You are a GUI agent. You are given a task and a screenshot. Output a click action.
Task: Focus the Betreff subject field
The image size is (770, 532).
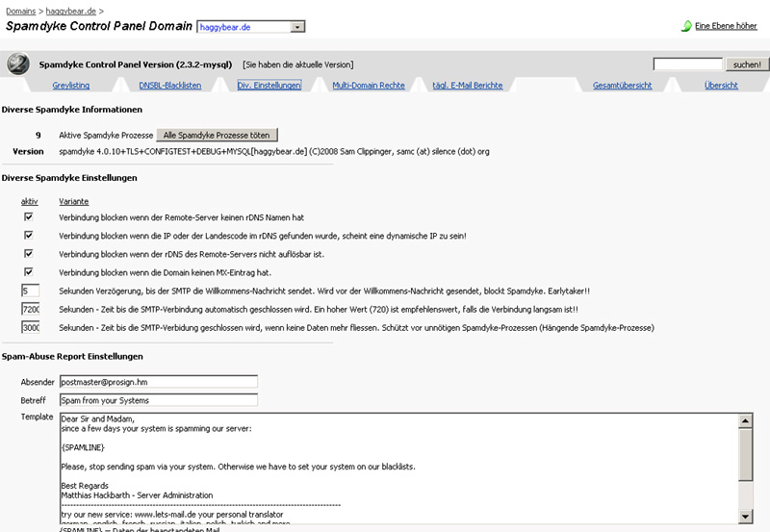(x=158, y=400)
